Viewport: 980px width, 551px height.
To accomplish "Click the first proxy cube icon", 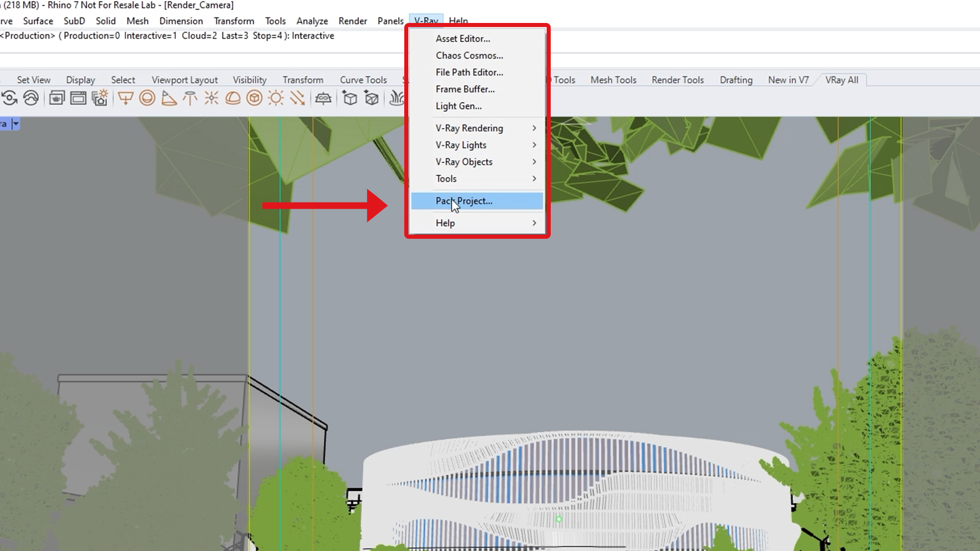I will tap(350, 97).
